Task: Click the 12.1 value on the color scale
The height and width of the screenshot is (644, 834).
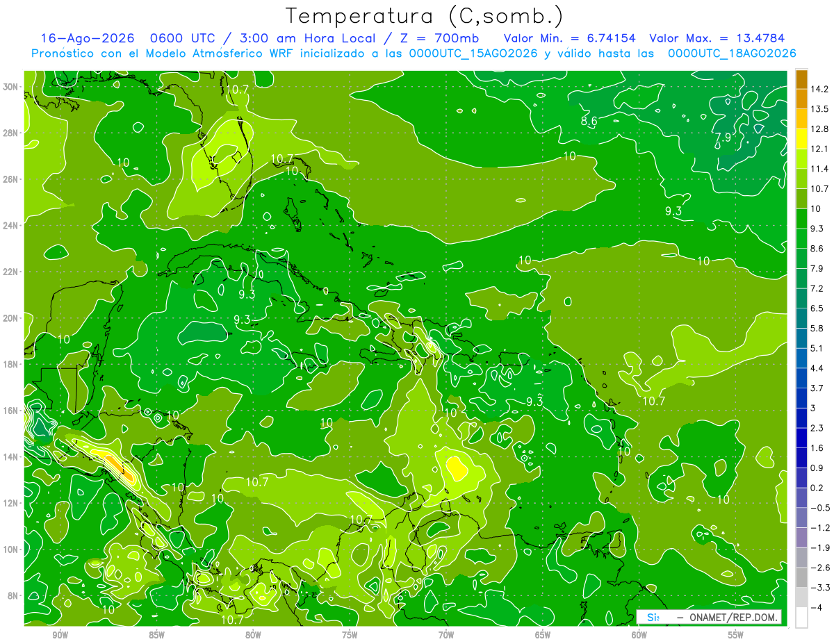Action: pyautogui.click(x=819, y=149)
